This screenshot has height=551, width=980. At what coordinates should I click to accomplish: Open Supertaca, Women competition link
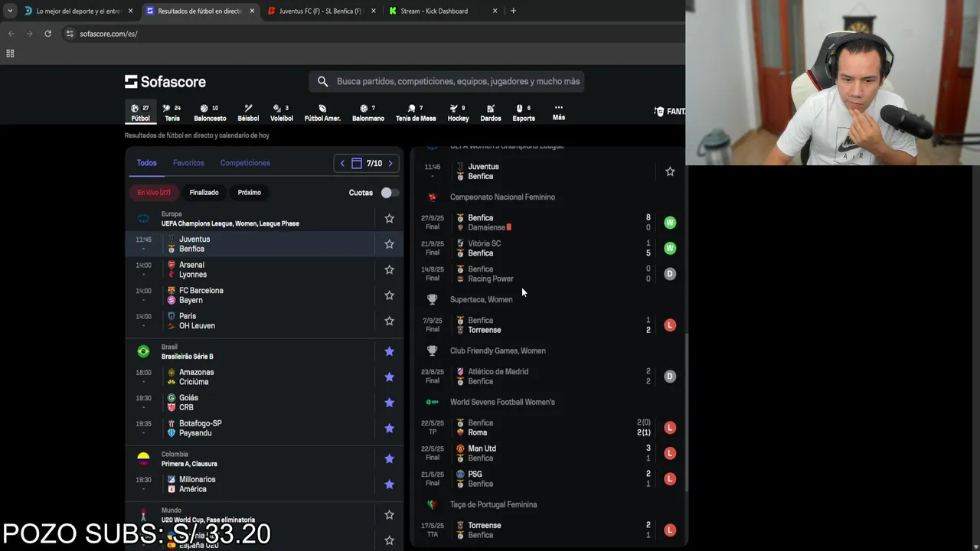click(x=482, y=300)
